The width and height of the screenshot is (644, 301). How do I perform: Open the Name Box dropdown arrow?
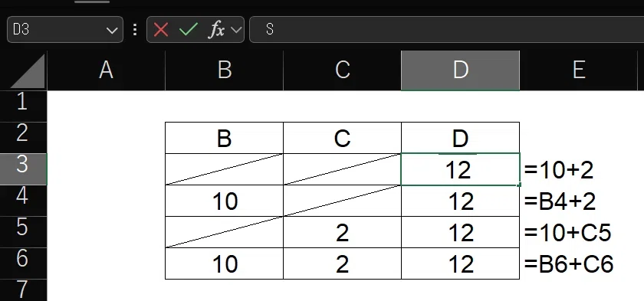(x=111, y=31)
